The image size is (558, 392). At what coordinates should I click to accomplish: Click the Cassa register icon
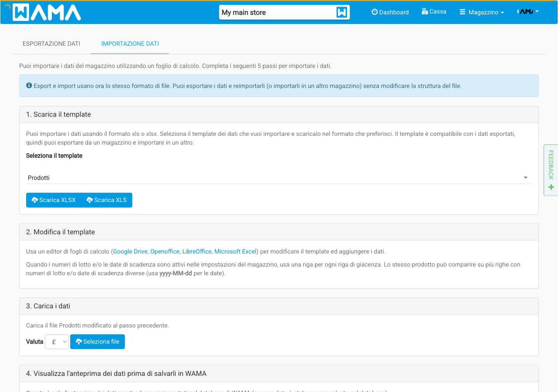pos(425,12)
